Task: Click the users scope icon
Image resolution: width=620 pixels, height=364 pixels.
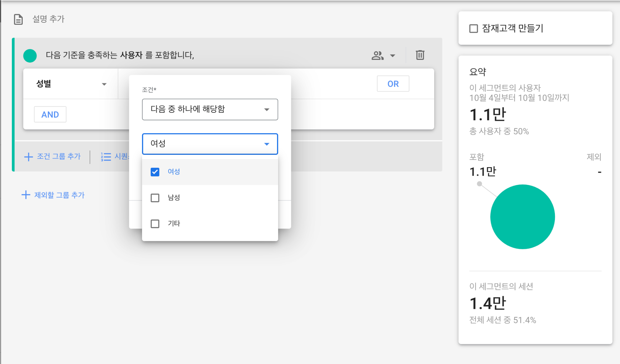Action: (x=378, y=55)
